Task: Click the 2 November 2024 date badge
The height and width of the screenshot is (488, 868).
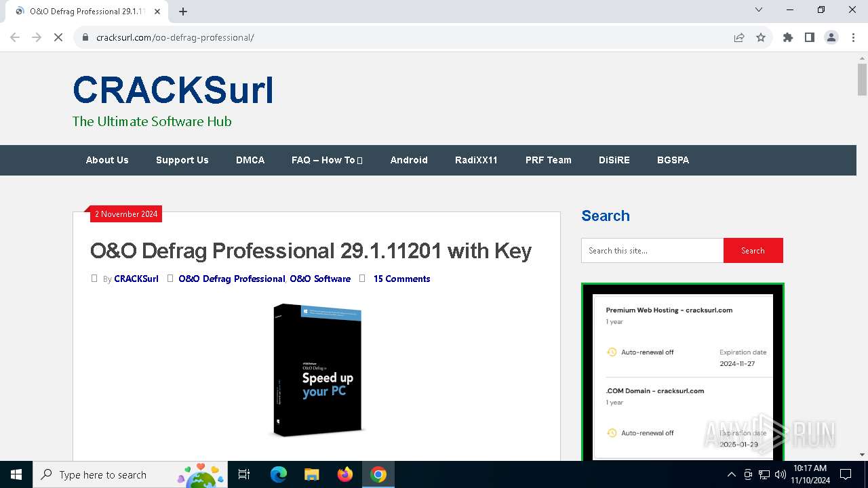Action: click(x=126, y=214)
